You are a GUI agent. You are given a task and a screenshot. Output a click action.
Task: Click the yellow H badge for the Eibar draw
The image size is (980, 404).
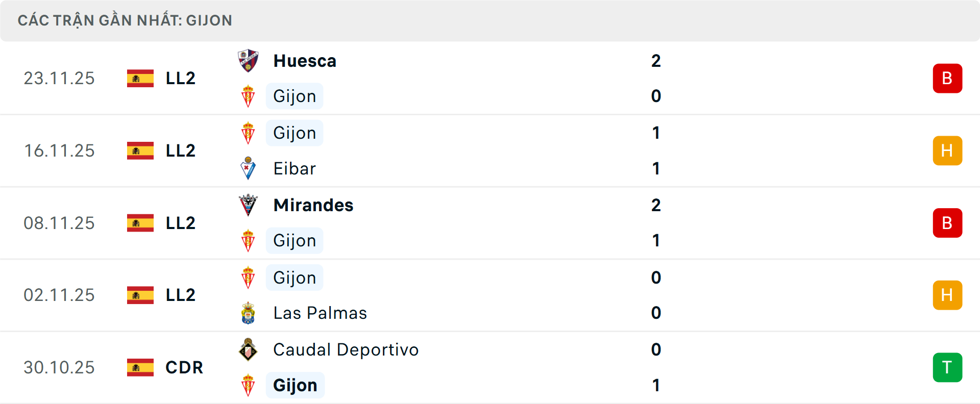click(x=947, y=150)
